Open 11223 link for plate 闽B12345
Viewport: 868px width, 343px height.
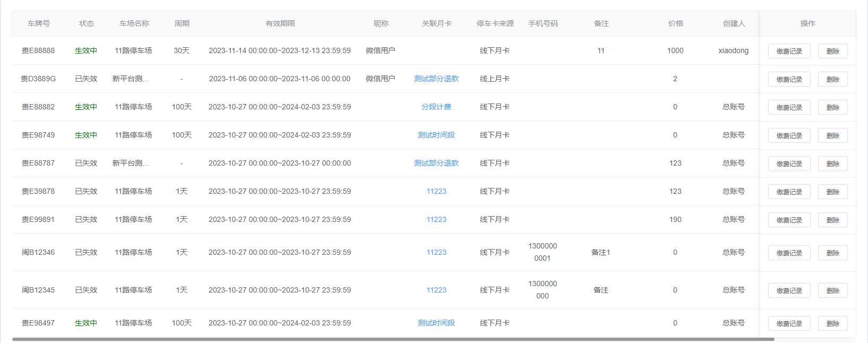[x=436, y=290]
